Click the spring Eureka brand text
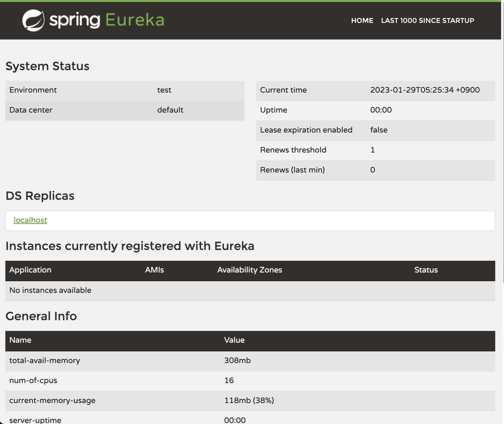504x424 pixels. 107,20
